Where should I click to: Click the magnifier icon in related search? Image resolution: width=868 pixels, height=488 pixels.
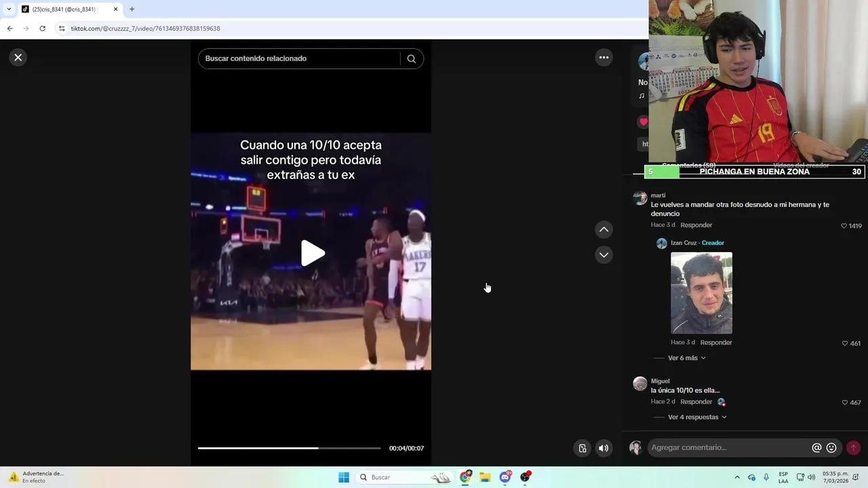click(x=411, y=59)
